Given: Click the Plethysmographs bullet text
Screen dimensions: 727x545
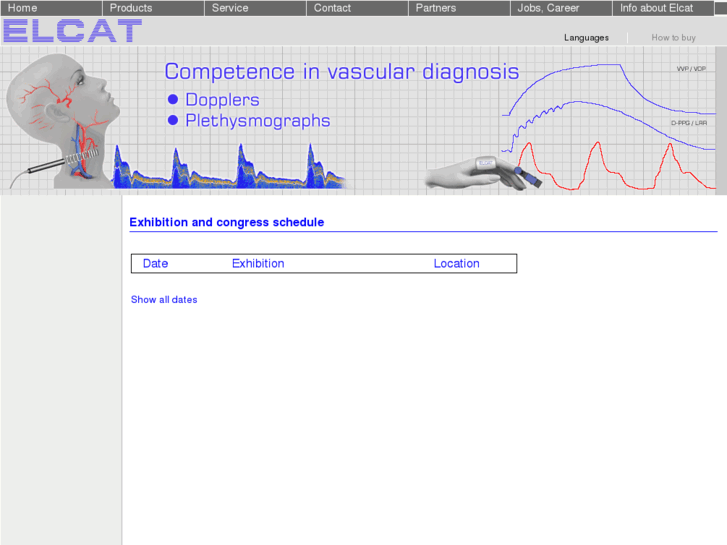Looking at the screenshot, I should tap(258, 121).
